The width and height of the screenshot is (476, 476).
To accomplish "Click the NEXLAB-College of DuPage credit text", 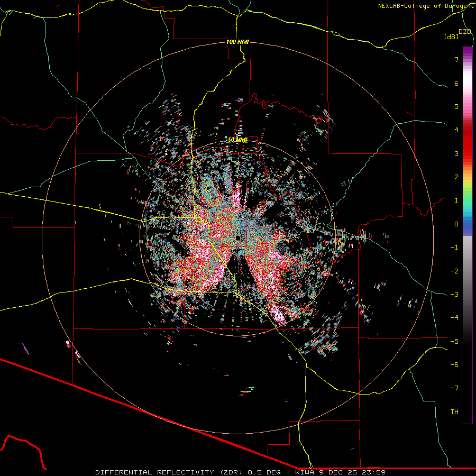I will pyautogui.click(x=425, y=6).
